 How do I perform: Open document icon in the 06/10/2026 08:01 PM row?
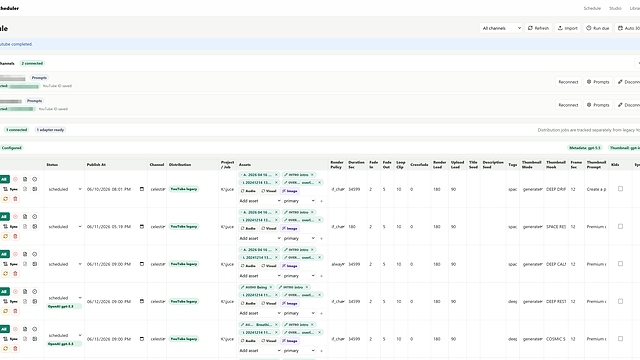tap(25, 179)
